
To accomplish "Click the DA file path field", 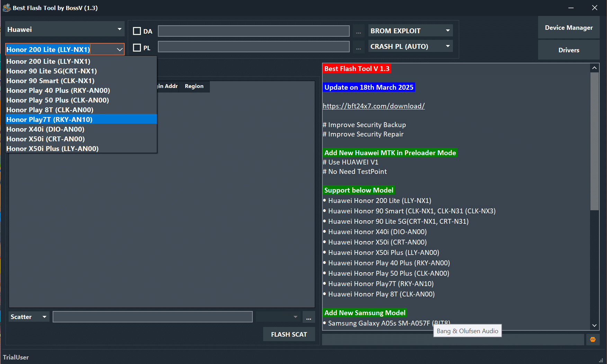I will (254, 31).
